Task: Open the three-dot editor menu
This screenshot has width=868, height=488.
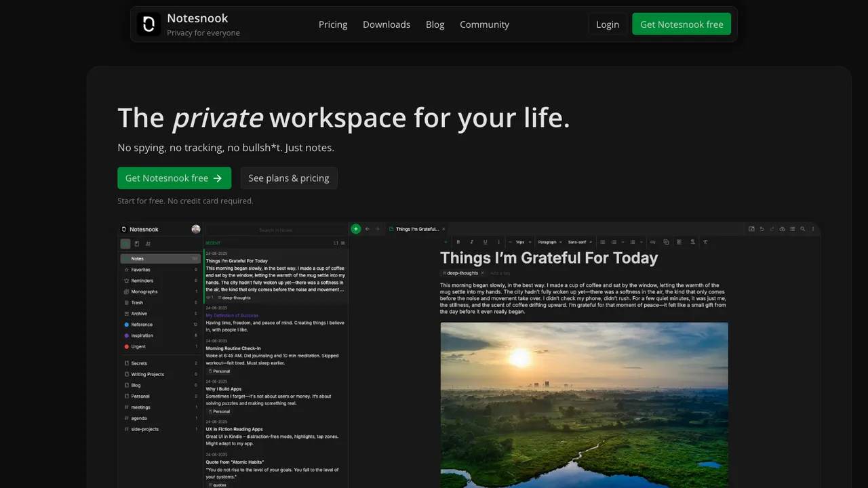Action: point(813,229)
